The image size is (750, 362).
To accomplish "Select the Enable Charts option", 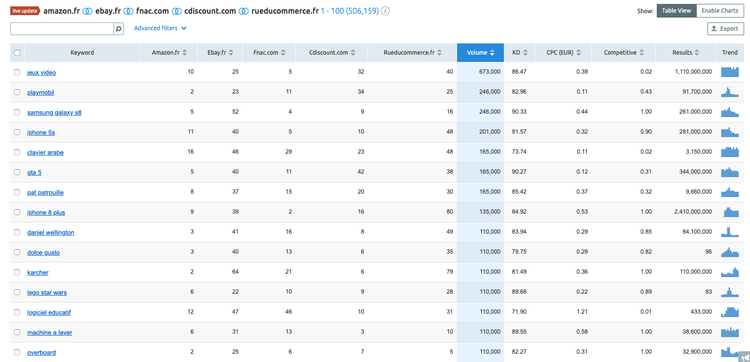I will click(x=720, y=11).
